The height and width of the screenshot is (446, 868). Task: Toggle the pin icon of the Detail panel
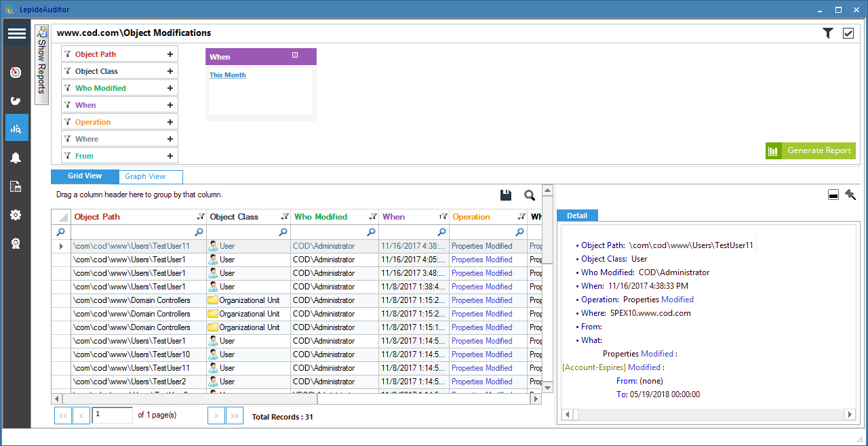(x=850, y=195)
